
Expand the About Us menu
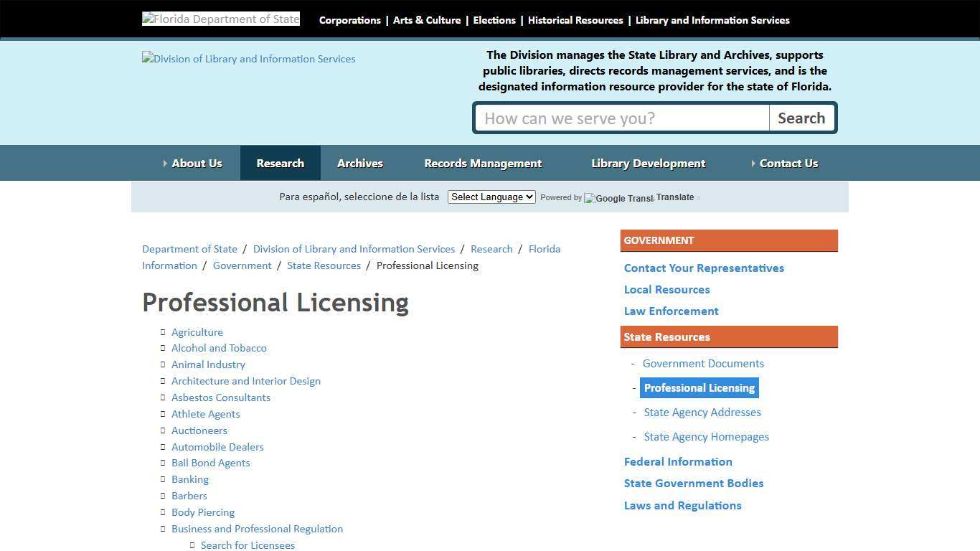click(x=196, y=163)
